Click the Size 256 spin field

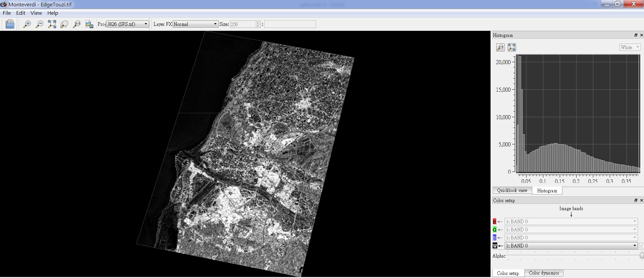(x=243, y=24)
